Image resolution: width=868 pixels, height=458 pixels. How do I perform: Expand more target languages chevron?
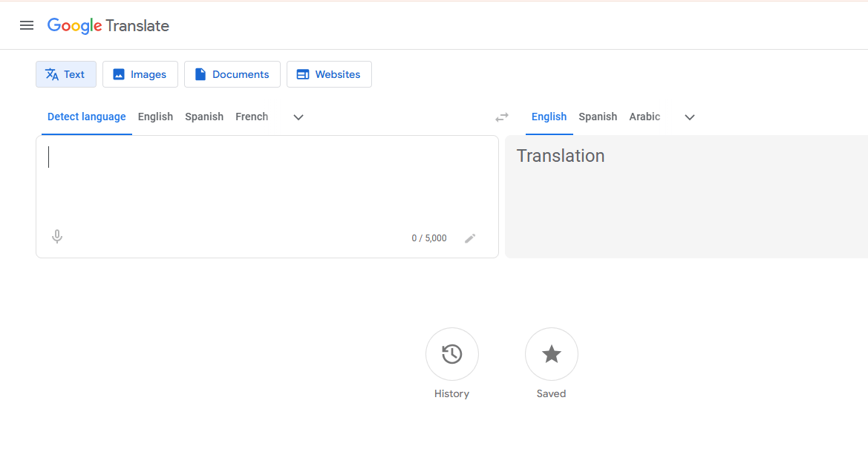(690, 117)
